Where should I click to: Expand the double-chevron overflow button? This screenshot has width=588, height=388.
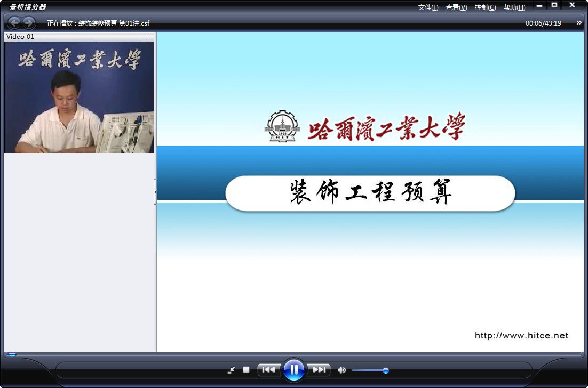[x=579, y=23]
